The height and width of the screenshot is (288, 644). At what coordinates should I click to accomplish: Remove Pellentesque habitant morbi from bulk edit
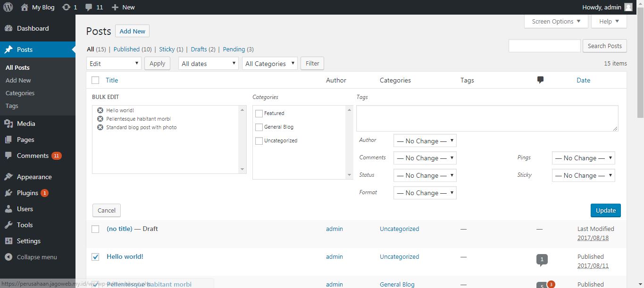pyautogui.click(x=100, y=119)
